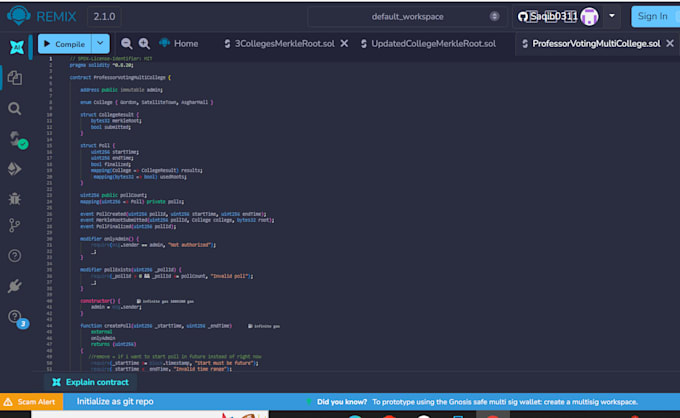Expand the Compile options dropdown arrow
Screen dimensions: 680x418
click(x=100, y=43)
